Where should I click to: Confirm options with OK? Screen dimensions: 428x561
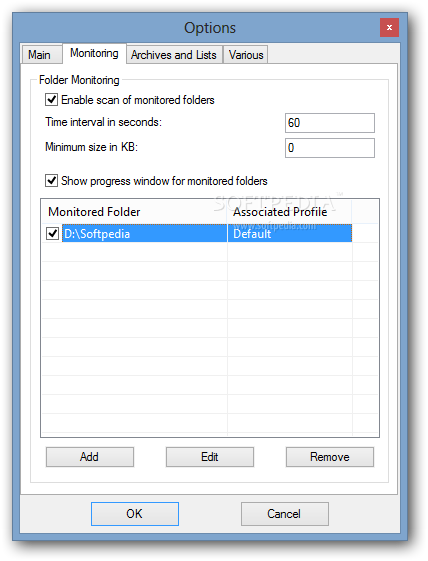(x=135, y=514)
